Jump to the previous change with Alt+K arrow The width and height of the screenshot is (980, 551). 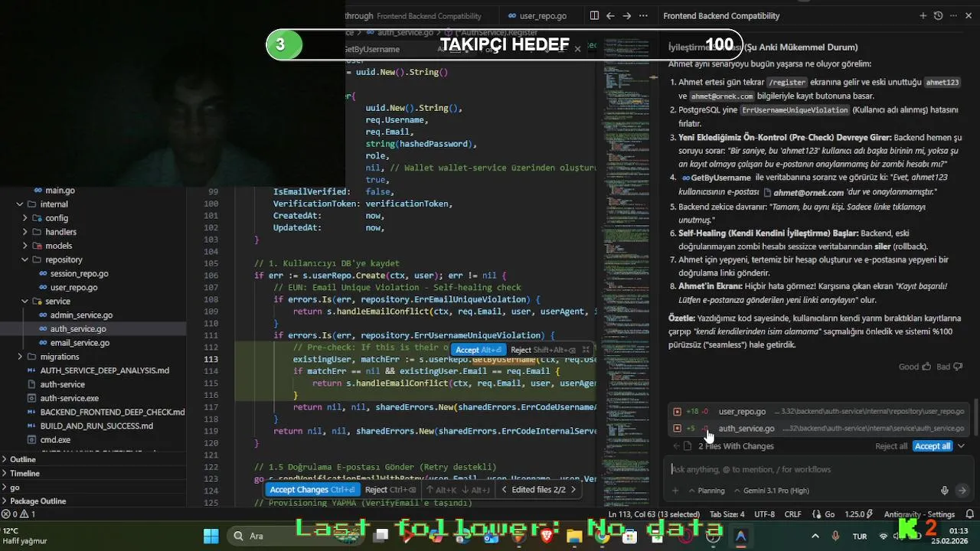pos(443,490)
